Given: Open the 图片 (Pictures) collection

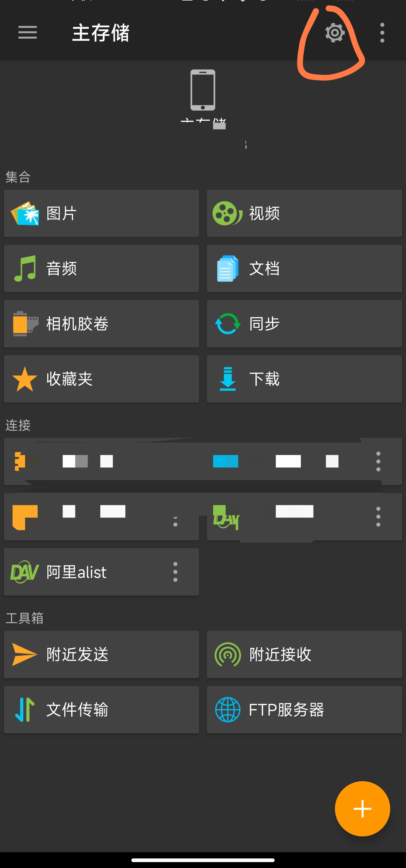Looking at the screenshot, I should [x=101, y=213].
